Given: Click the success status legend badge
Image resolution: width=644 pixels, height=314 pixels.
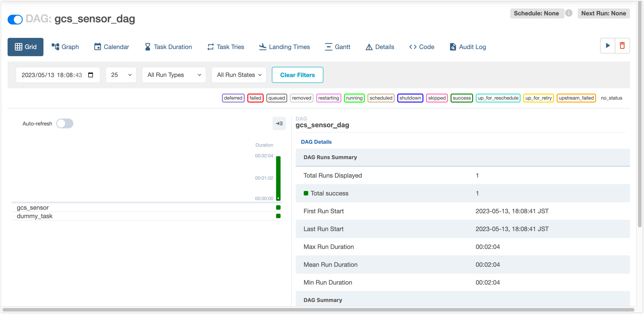Looking at the screenshot, I should [462, 98].
